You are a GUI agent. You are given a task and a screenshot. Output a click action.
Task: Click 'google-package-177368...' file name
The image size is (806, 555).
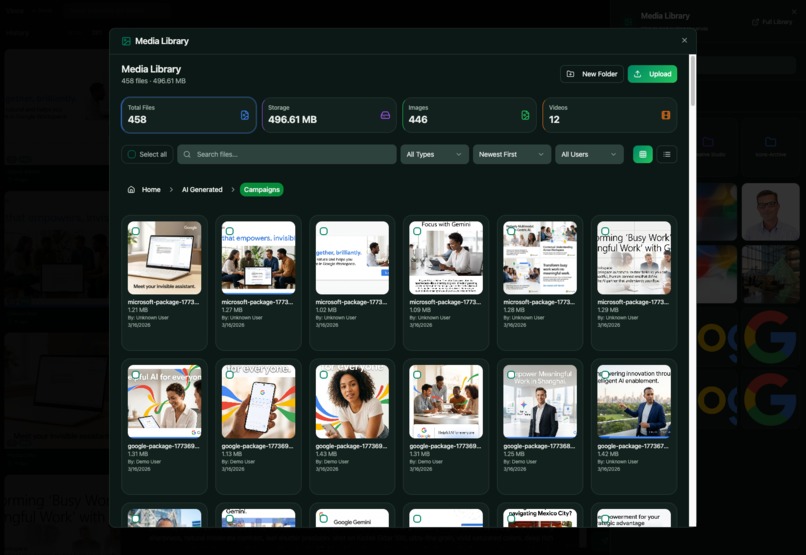(x=539, y=446)
